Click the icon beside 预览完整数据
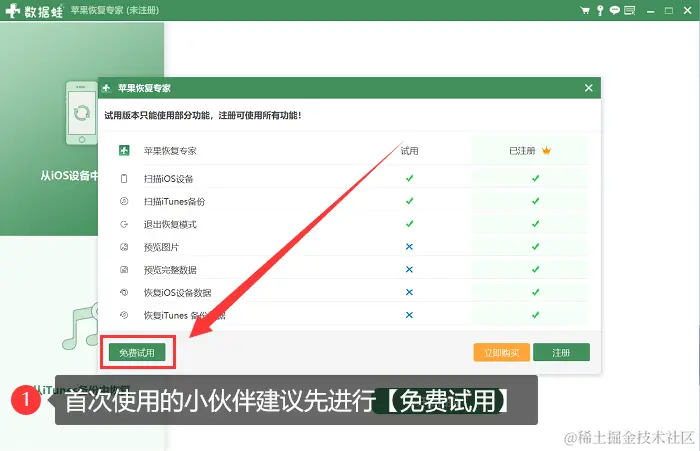700x451 pixels. 124,270
